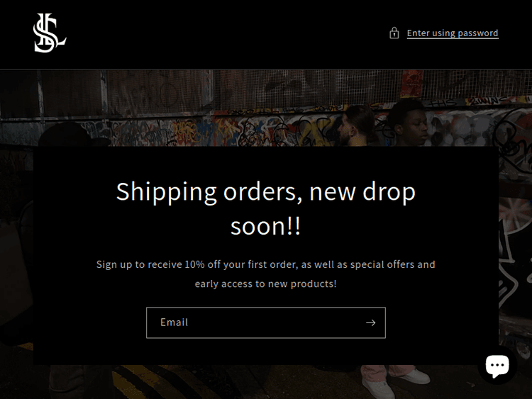Click the Email placeholder label
532x399 pixels.
174,322
